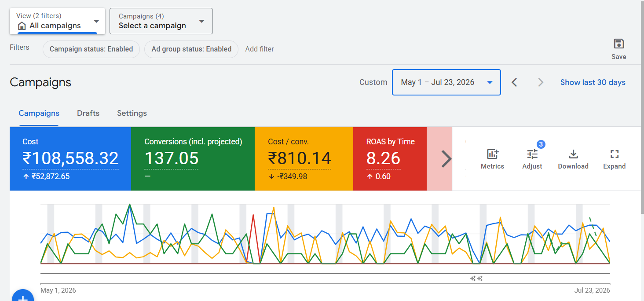Select the yellow Cost / conv. scorecard
The width and height of the screenshot is (644, 301).
tap(304, 159)
